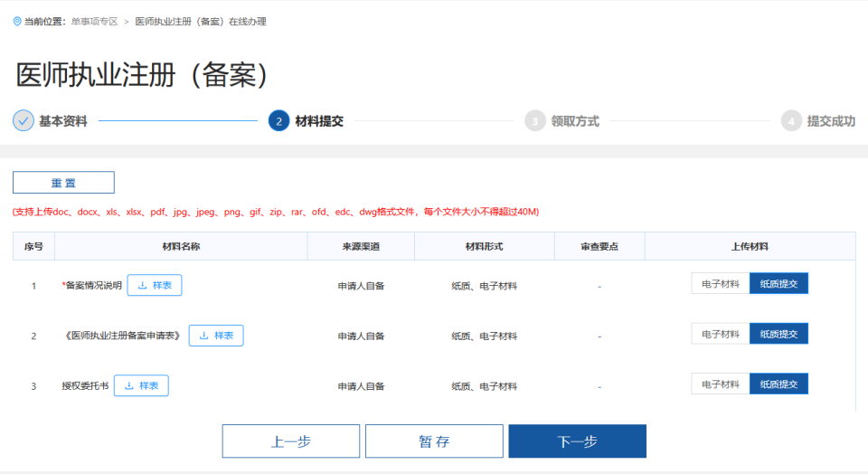This screenshot has height=474, width=868.
Task: Choose 电子材料 for 授权委托书 row
Action: click(721, 384)
